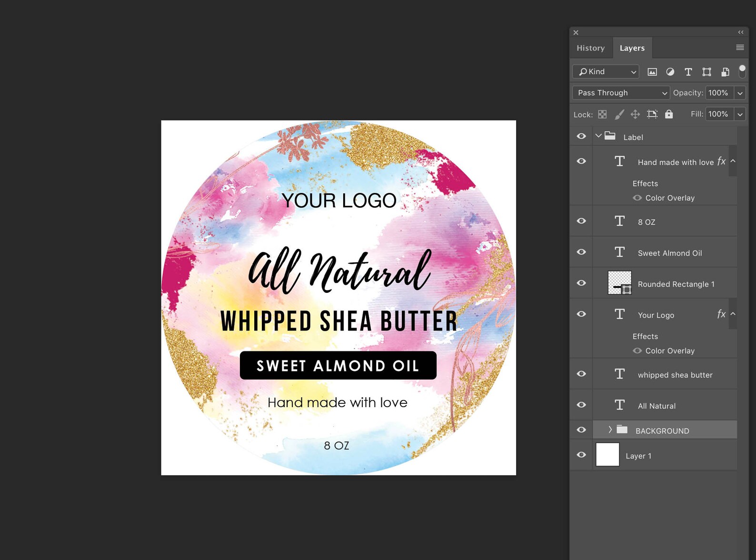
Task: Filter for adjustment layers icon
Action: (670, 72)
